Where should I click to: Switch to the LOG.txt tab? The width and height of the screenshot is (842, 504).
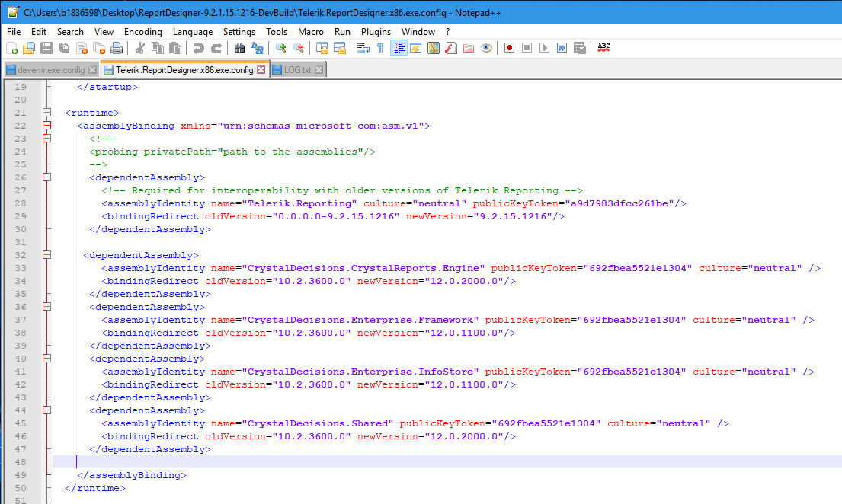click(297, 69)
